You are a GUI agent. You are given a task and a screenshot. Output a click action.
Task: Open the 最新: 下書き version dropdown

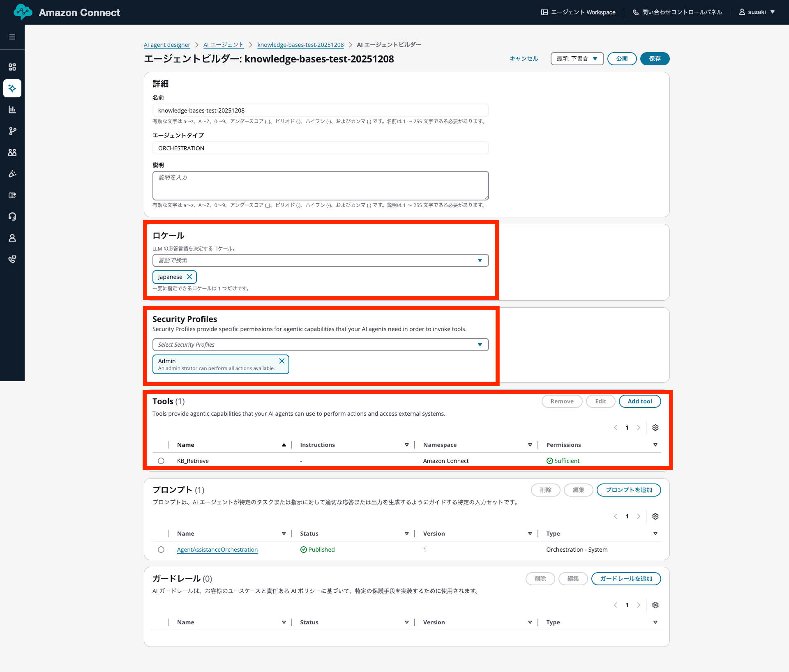pos(577,59)
